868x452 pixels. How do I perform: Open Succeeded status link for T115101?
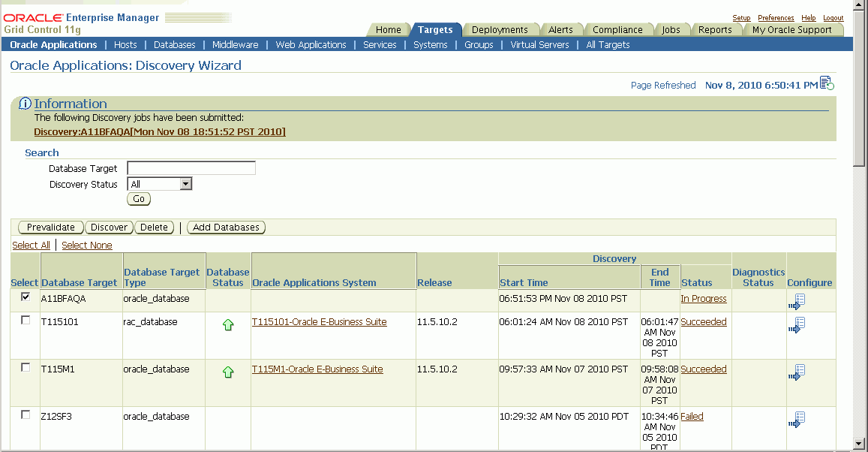(x=704, y=322)
